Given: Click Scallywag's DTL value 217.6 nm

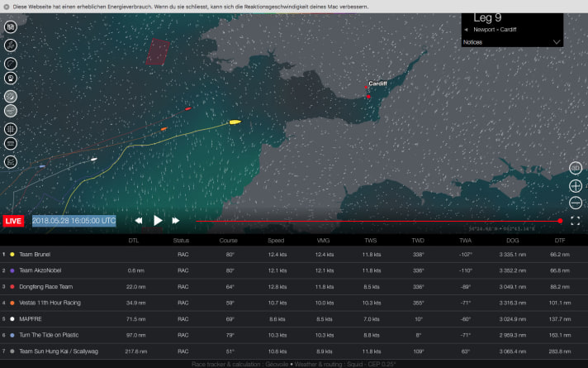Looking at the screenshot, I should 135,351.
